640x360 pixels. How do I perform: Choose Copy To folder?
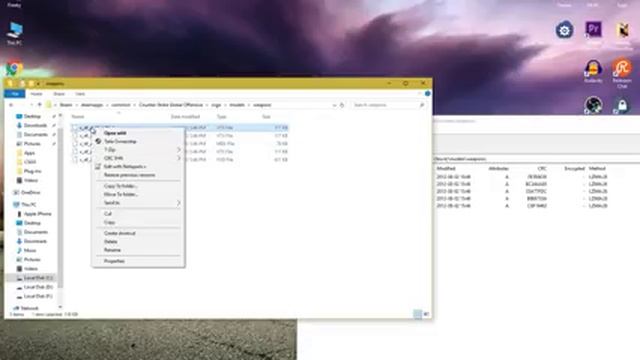click(138, 186)
